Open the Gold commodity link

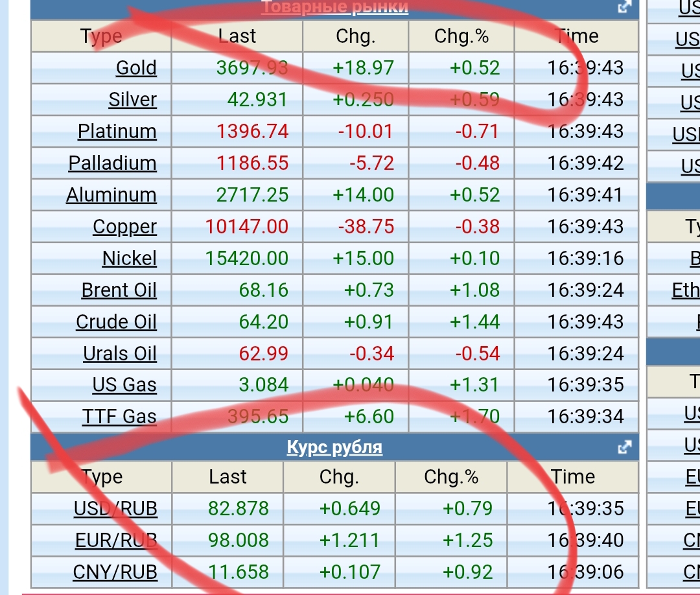click(x=136, y=67)
